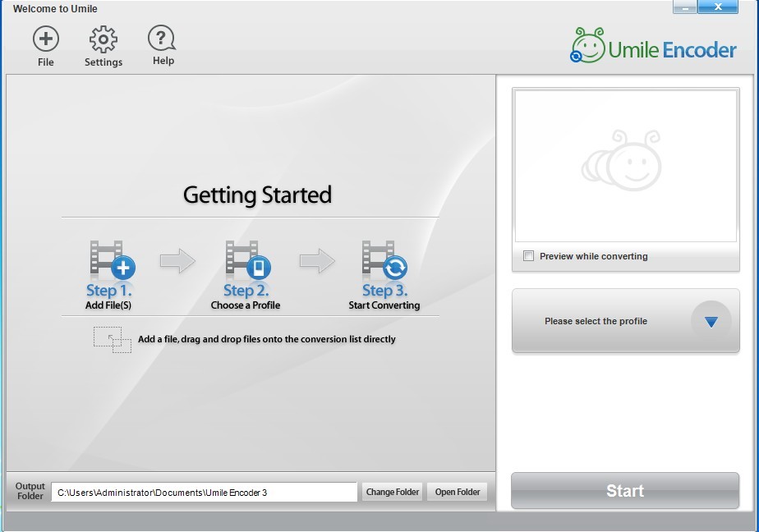Click the Step 2 Choose a Profile icon

pos(246,261)
